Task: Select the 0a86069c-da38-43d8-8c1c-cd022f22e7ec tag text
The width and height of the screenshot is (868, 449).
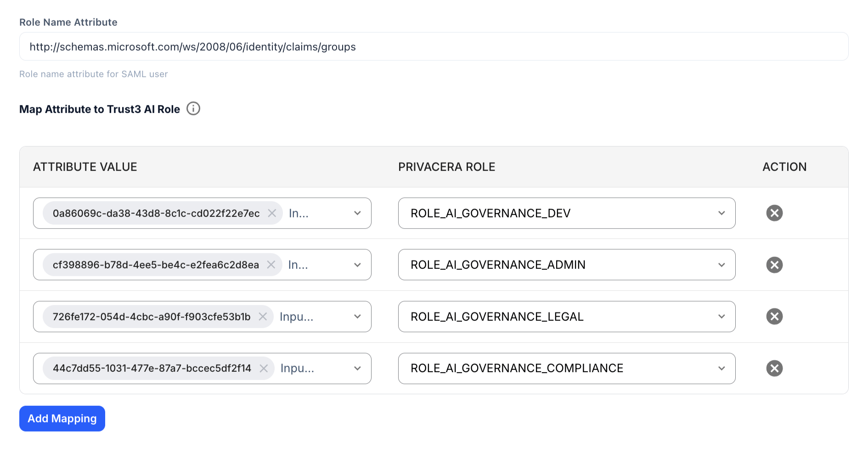Action: click(x=156, y=213)
